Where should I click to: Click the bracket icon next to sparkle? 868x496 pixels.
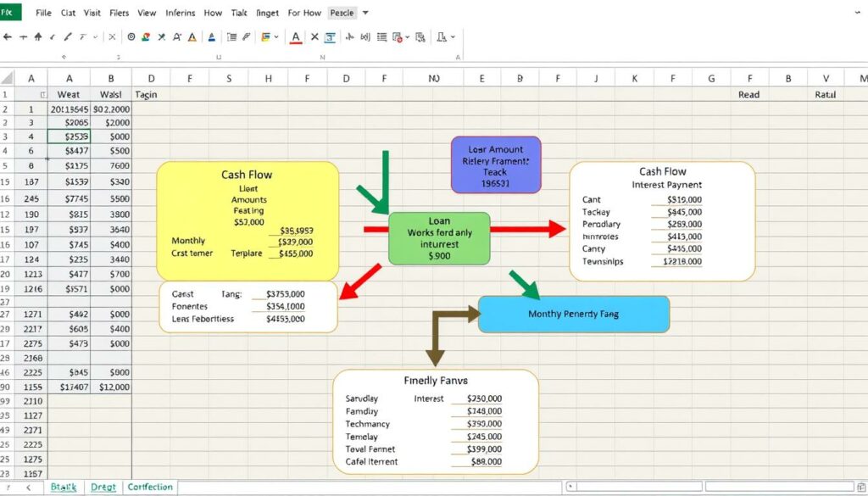364,37
